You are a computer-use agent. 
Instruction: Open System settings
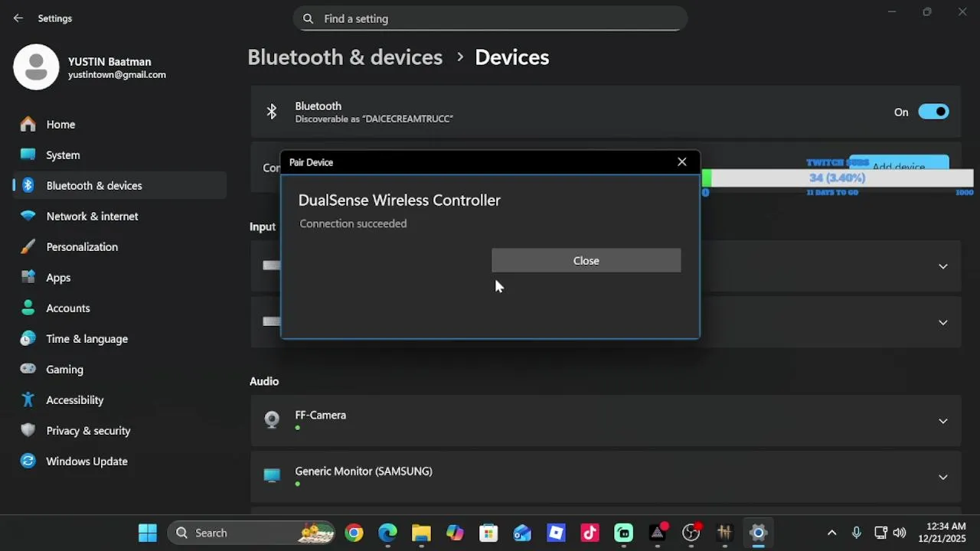119,155
